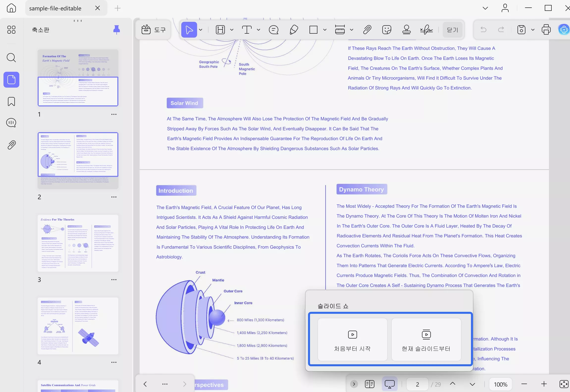The image size is (570, 392).
Task: Open the thumbnail grid view icon in sidebar
Action: [x=11, y=30]
